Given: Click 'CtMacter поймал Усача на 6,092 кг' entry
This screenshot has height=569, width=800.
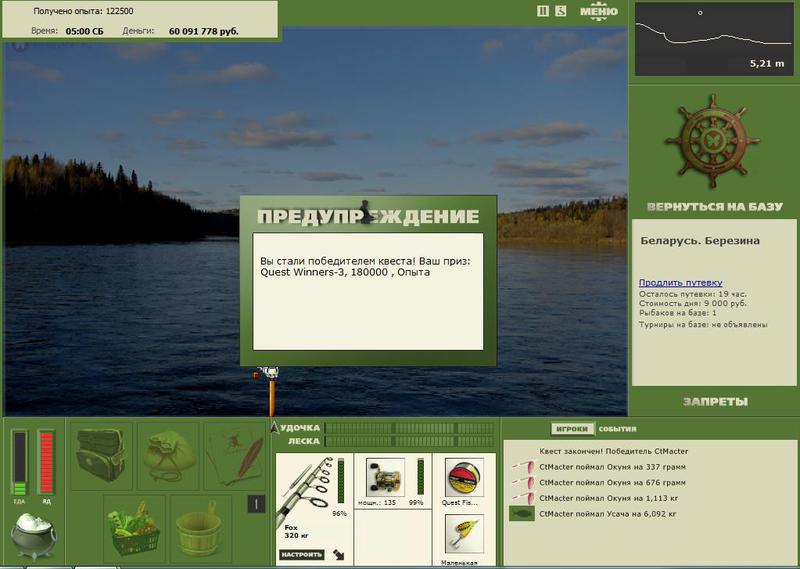Looking at the screenshot, I should coord(608,514).
